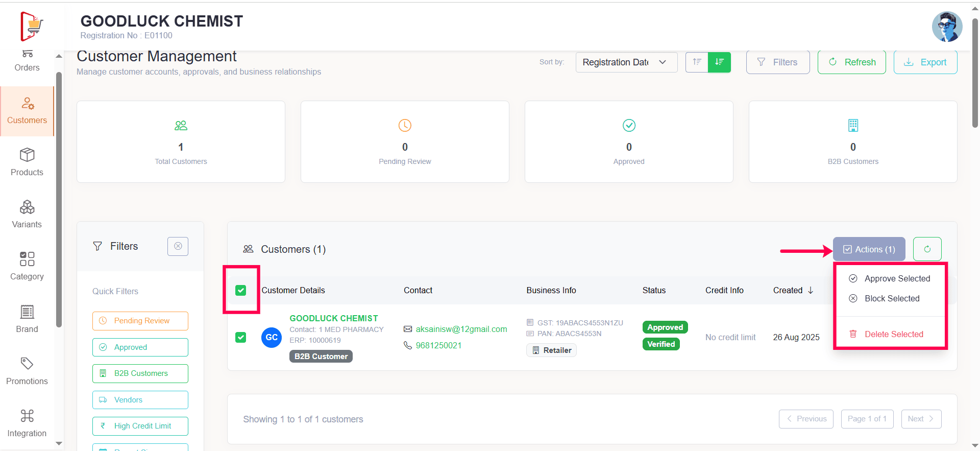
Task: Clear filters with the X icon button
Action: 178,246
